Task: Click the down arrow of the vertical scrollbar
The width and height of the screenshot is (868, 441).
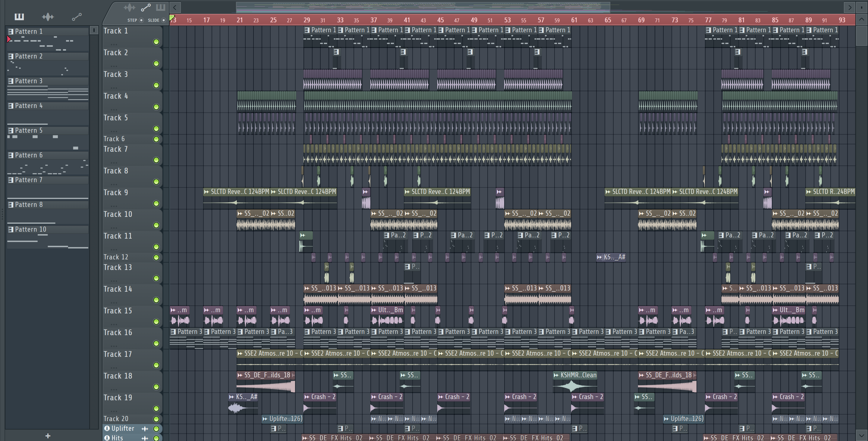Action: coord(862,435)
